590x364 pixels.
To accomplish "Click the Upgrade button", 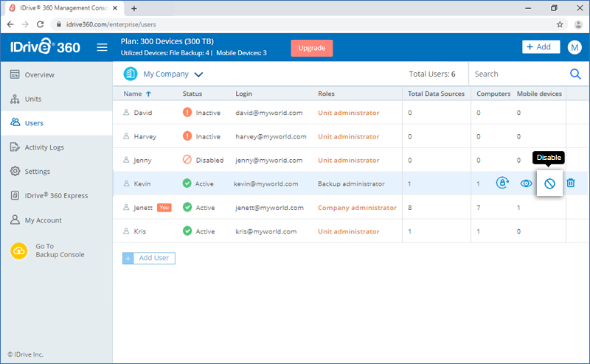I will [311, 48].
